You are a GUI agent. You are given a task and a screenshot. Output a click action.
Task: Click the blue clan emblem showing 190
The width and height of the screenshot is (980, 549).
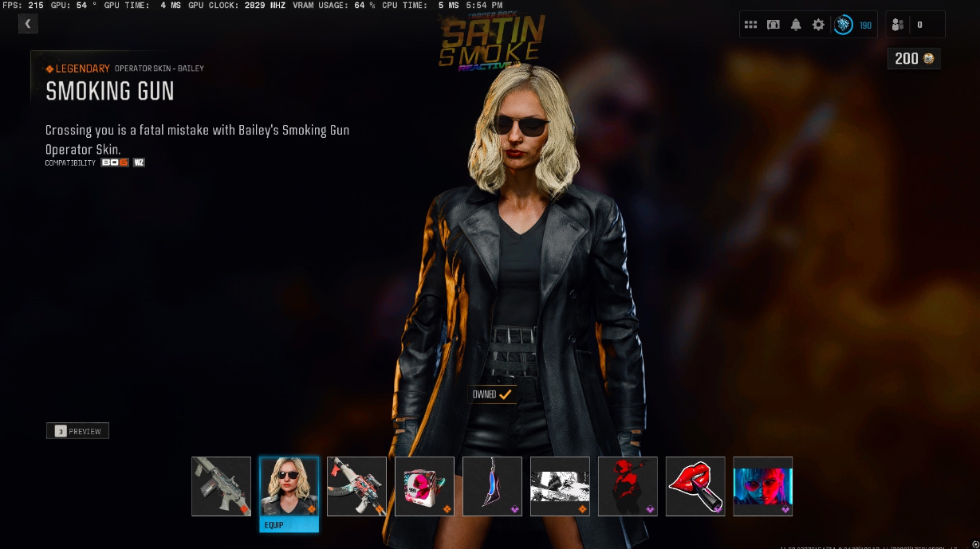click(x=844, y=24)
